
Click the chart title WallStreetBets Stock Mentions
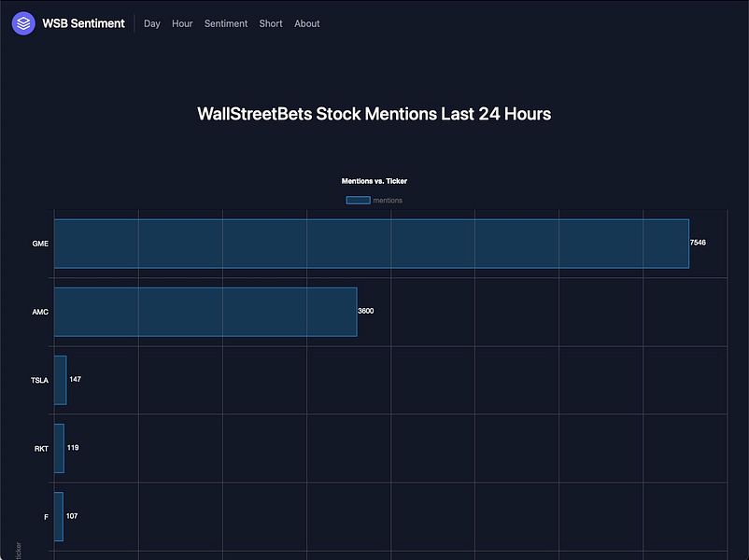[x=374, y=113]
